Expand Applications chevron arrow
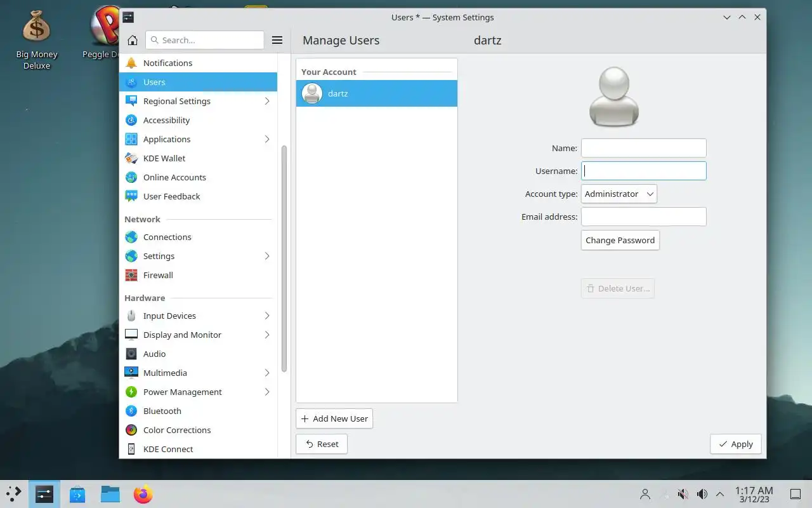This screenshot has height=508, width=812. click(x=267, y=139)
